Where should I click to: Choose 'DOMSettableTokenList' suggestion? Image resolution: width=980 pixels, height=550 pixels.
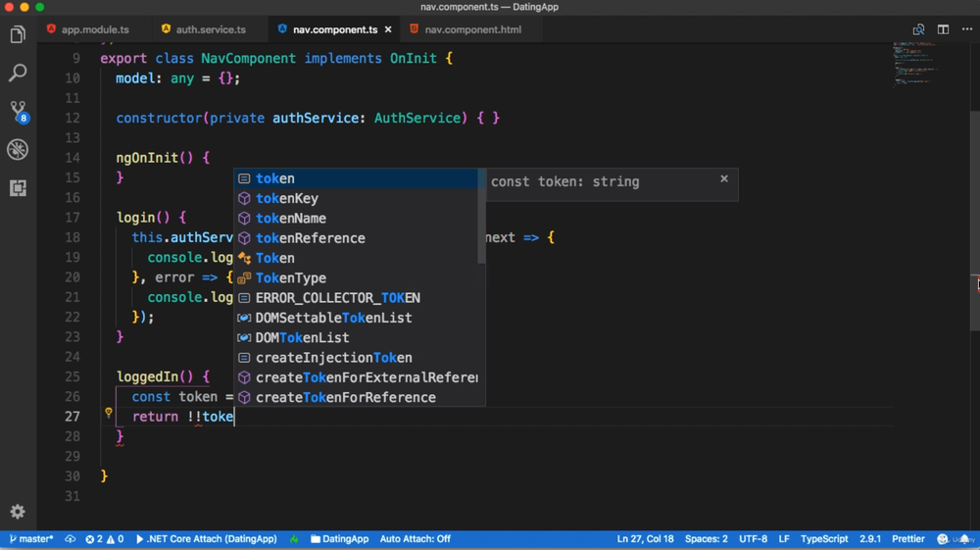tap(357, 318)
